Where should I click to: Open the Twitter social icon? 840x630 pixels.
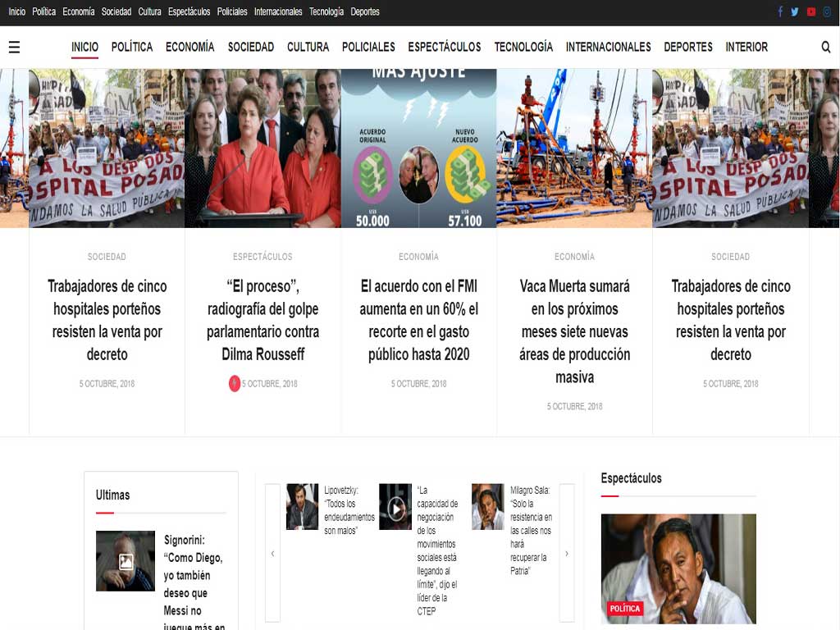(x=795, y=11)
